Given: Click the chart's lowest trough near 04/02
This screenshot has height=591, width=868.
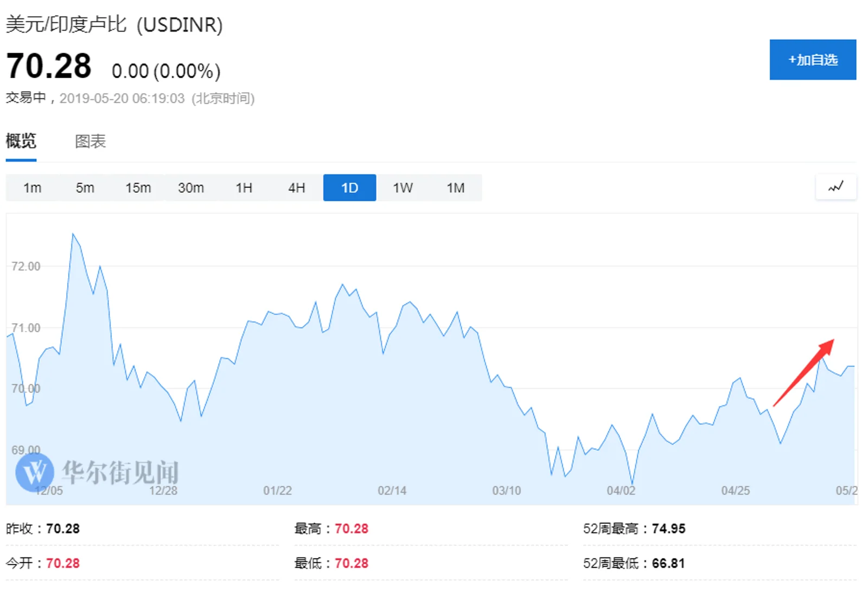Looking at the screenshot, I should click(x=633, y=484).
